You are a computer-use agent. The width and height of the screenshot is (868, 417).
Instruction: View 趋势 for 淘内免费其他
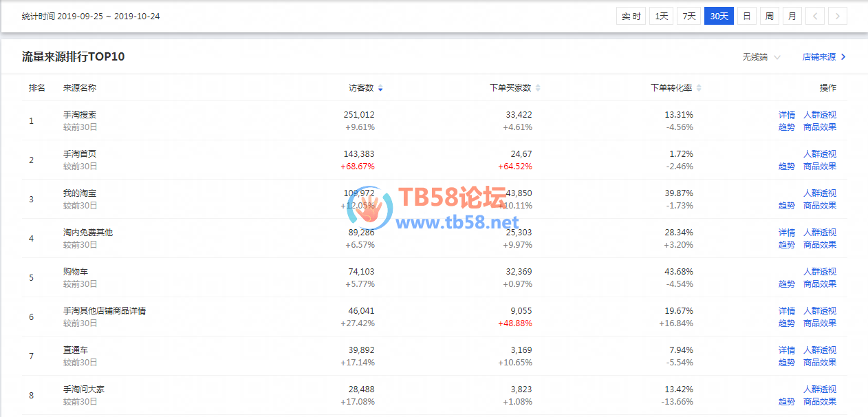787,245
